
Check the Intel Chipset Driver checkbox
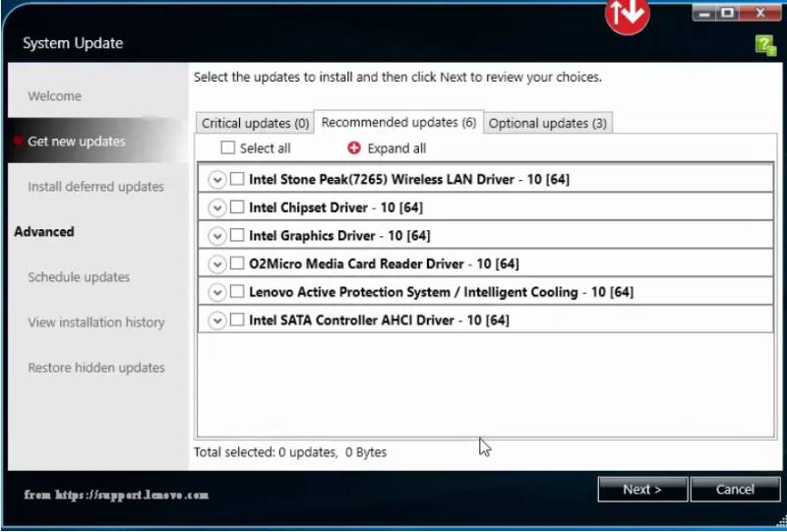(237, 207)
